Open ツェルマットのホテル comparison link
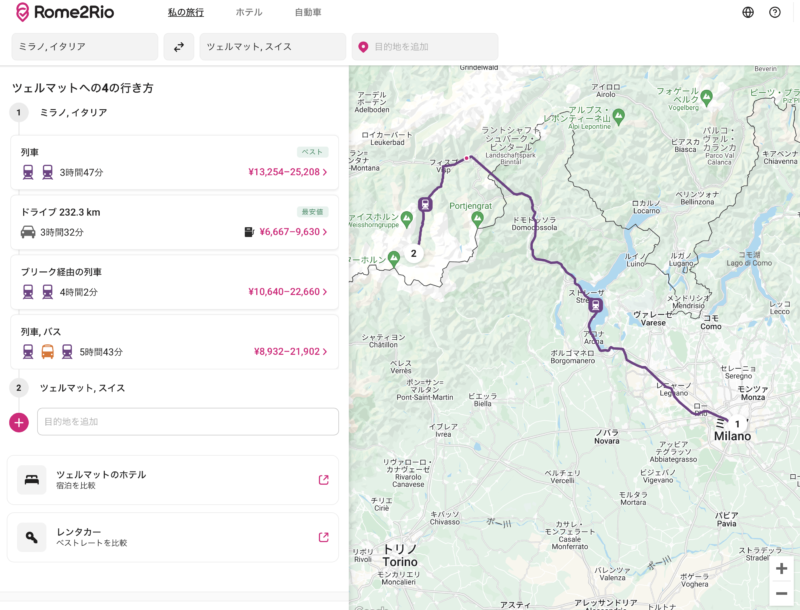Image resolution: width=800 pixels, height=610 pixels. [x=173, y=479]
